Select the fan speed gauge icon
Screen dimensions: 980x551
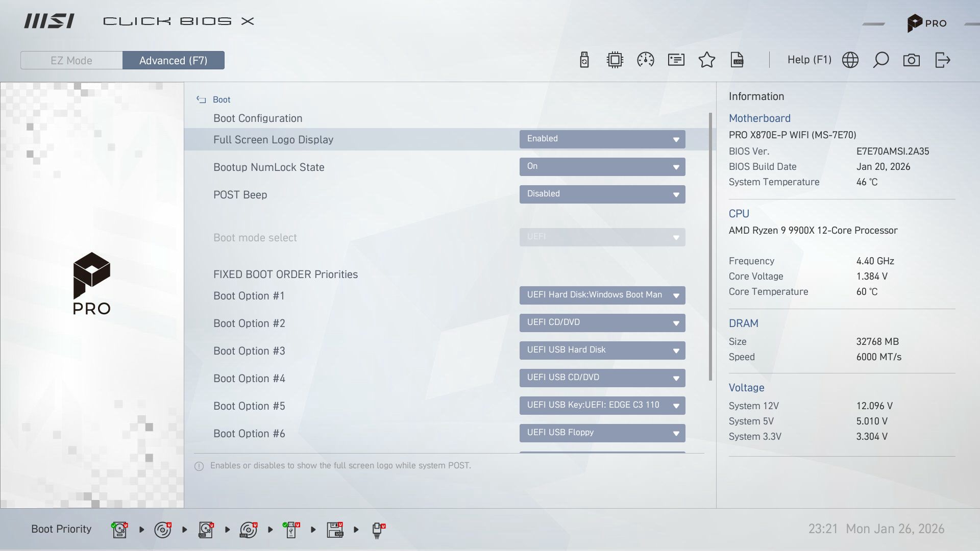(x=646, y=60)
